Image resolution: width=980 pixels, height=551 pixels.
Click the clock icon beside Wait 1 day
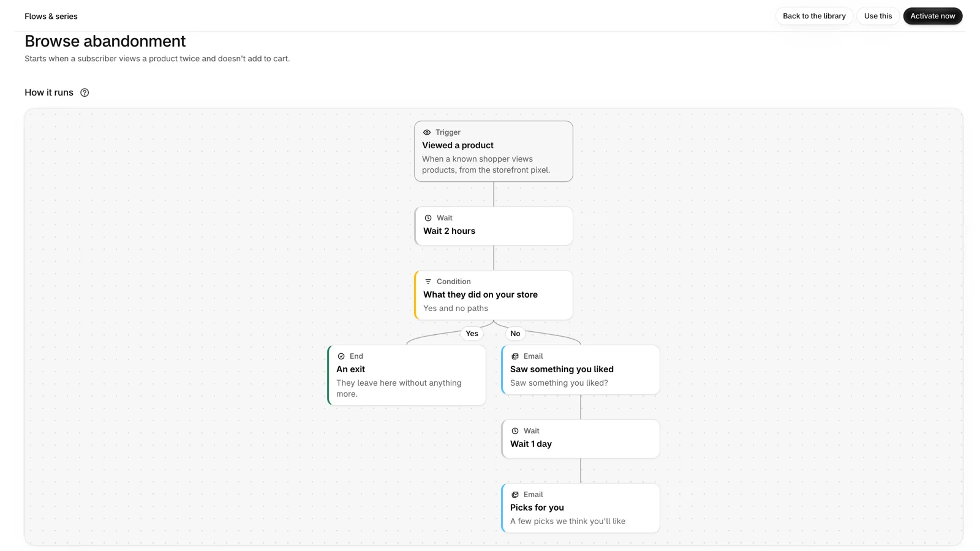coord(515,431)
